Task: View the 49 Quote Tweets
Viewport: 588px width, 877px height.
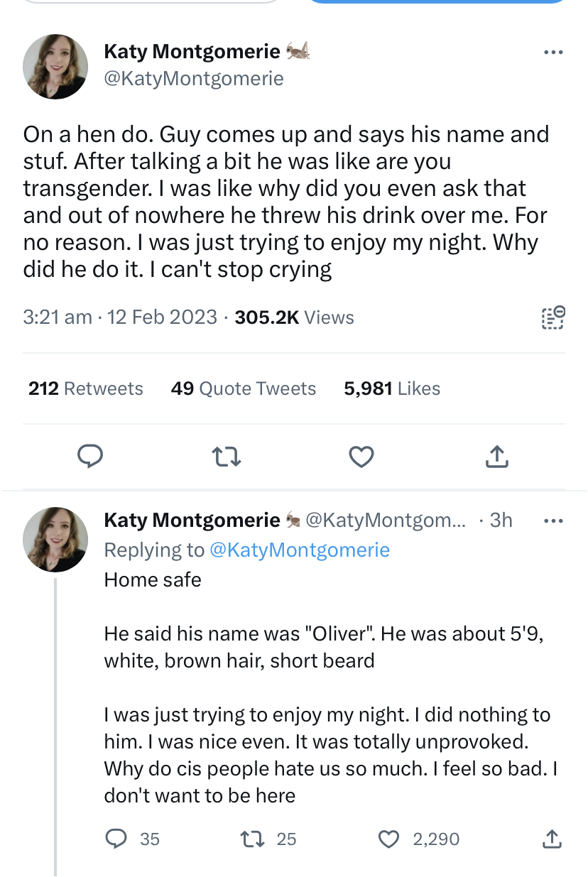Action: pos(244,388)
